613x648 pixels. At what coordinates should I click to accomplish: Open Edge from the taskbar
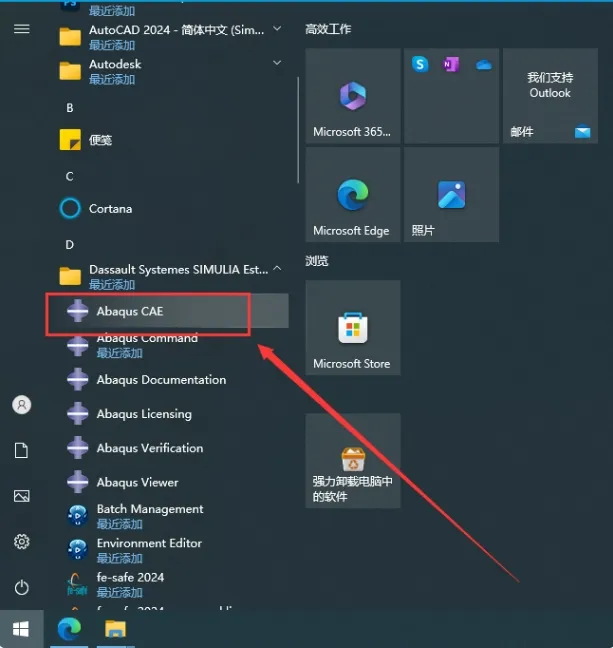[x=69, y=629]
